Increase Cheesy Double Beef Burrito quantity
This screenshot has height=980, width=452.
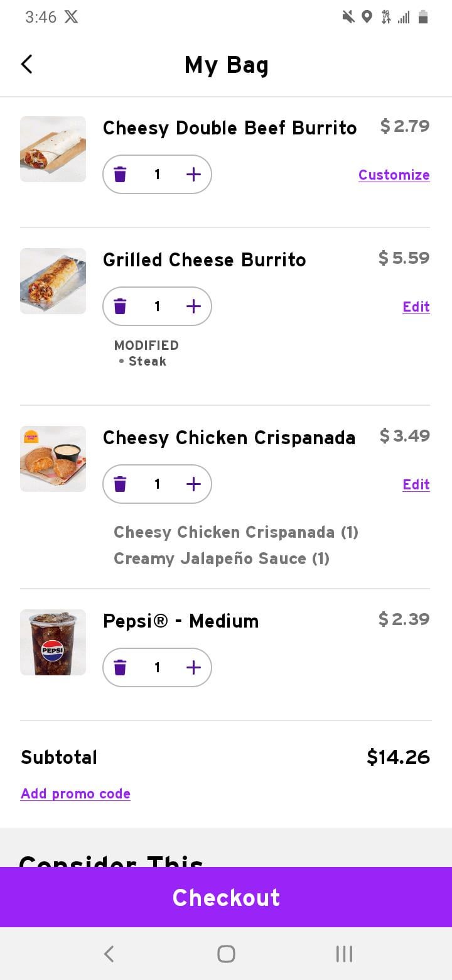[x=193, y=175]
